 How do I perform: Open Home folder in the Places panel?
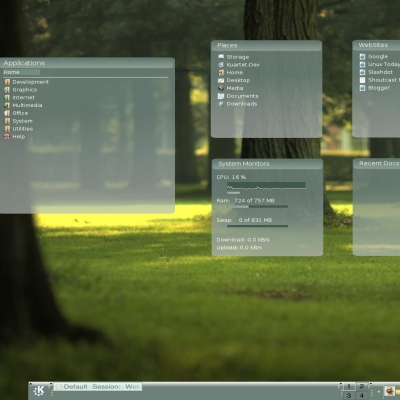[x=230, y=72]
